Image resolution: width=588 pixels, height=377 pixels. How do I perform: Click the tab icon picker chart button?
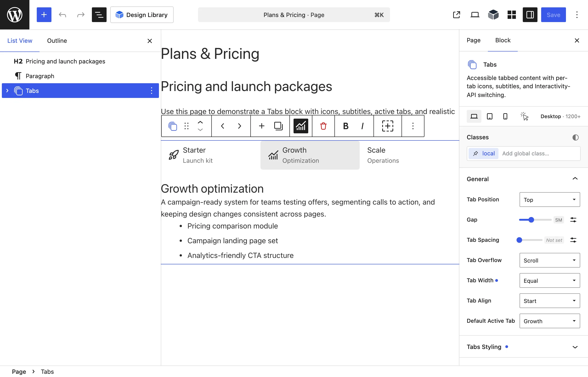301,126
